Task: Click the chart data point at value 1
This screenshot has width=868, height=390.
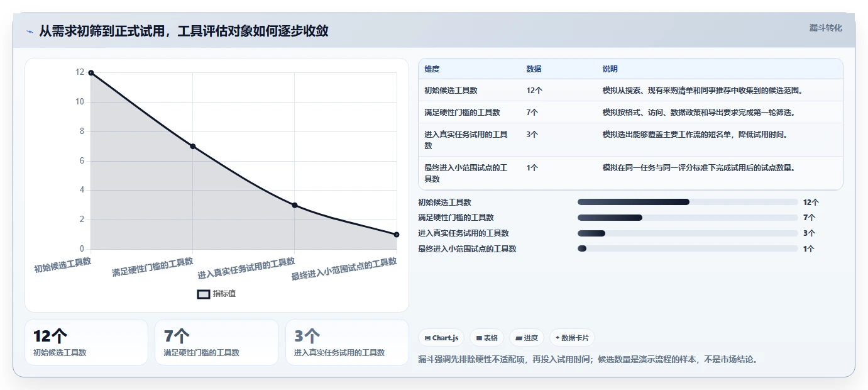Action: click(x=396, y=235)
